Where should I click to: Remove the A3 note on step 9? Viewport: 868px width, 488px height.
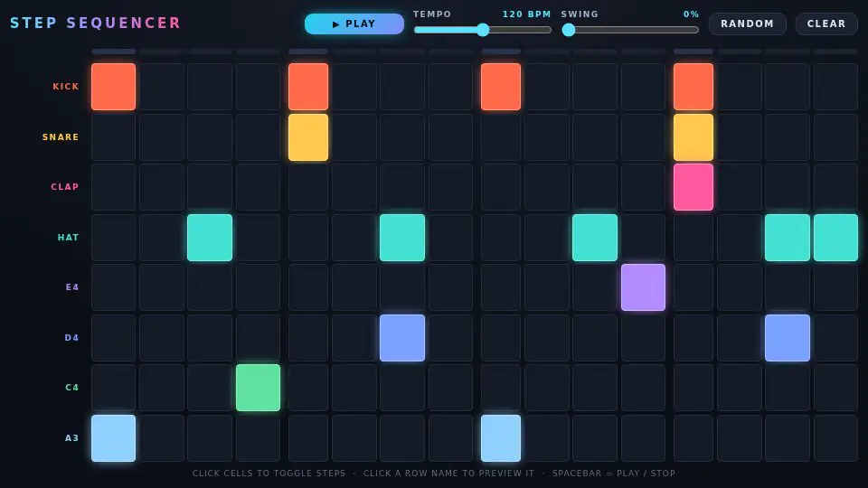(501, 438)
